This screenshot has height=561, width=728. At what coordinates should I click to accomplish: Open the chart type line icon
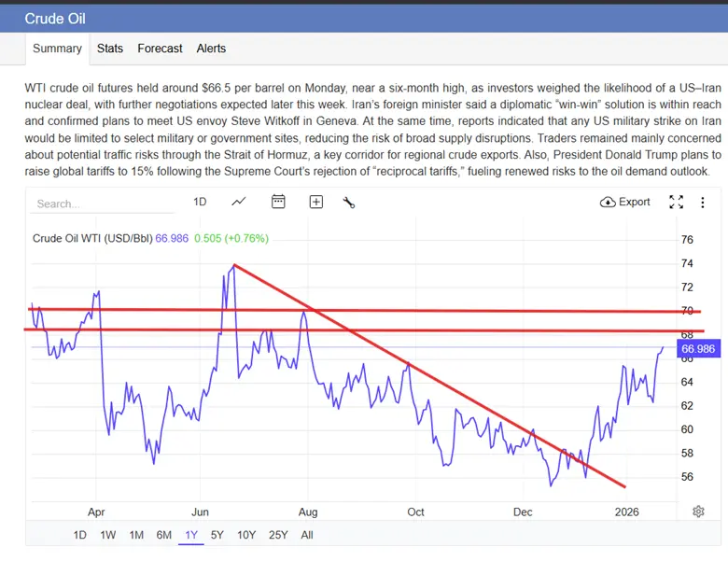[239, 202]
